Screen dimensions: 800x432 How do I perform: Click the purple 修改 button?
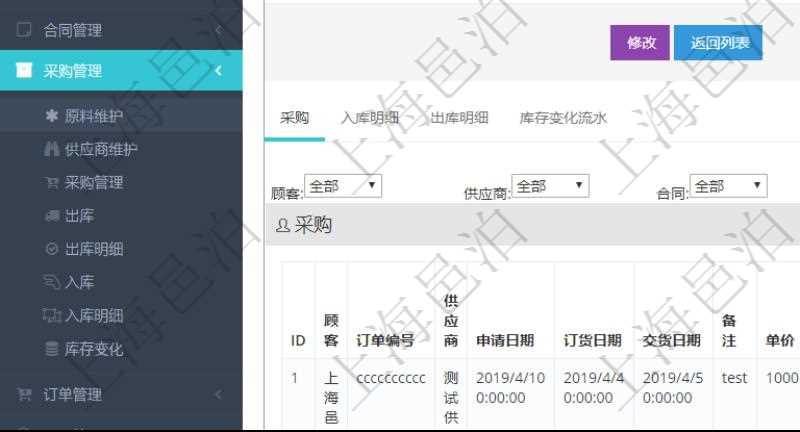click(640, 43)
